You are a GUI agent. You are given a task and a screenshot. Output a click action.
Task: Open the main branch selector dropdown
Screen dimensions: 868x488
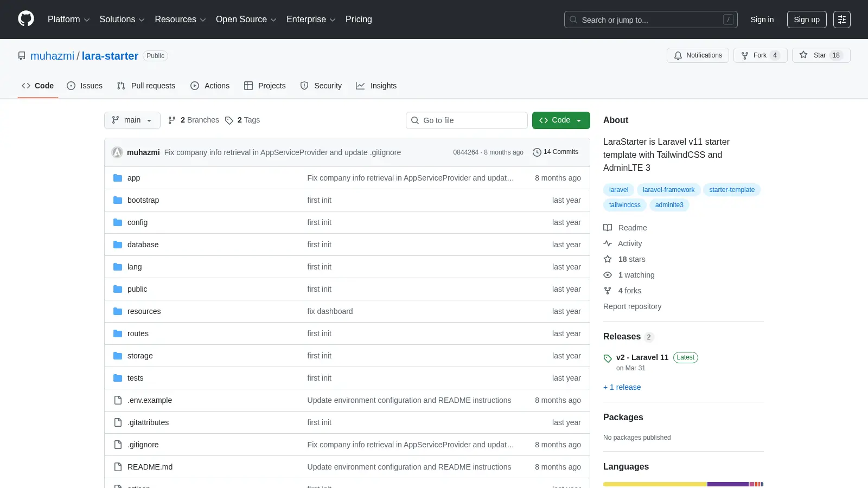click(x=132, y=120)
